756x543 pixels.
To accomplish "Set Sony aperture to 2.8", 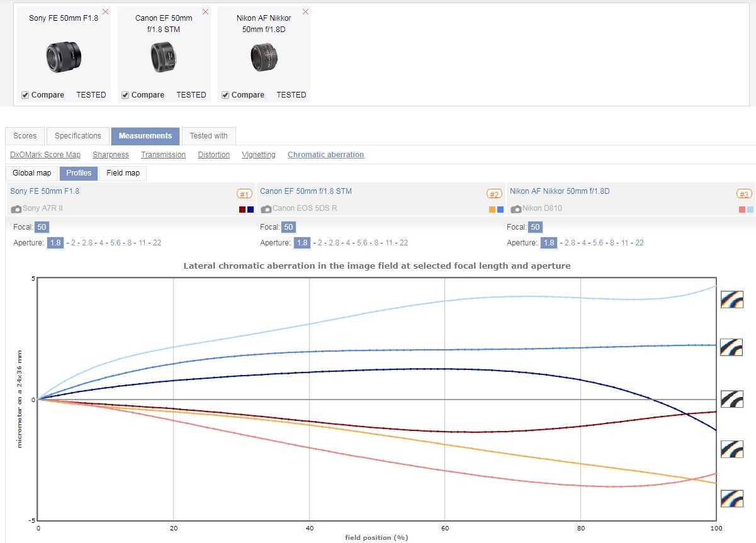I will click(87, 243).
